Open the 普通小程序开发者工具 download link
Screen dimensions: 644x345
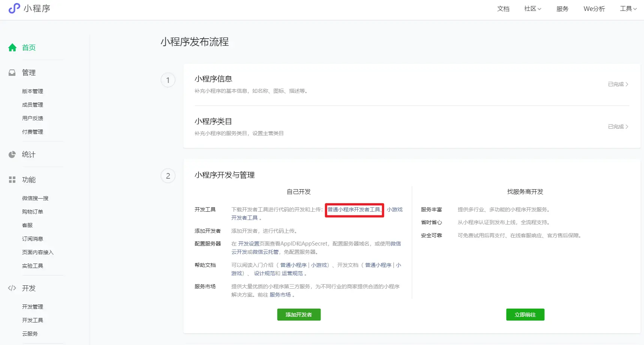click(354, 209)
